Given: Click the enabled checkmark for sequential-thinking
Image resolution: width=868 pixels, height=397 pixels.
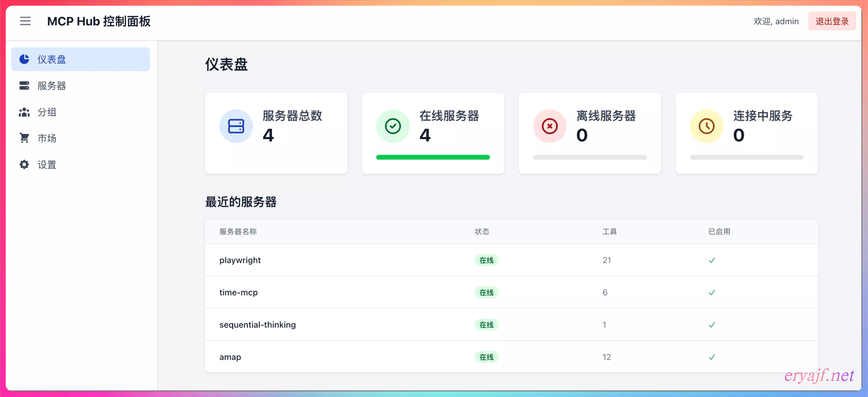Looking at the screenshot, I should tap(712, 325).
